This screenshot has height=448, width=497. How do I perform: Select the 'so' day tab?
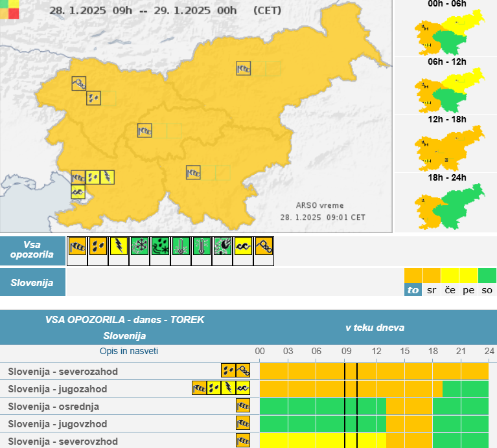click(x=487, y=290)
